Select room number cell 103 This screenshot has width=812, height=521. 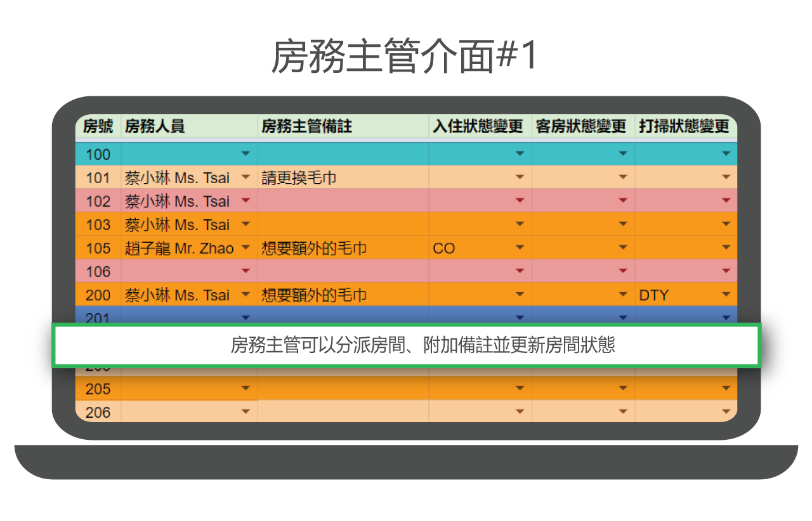98,224
